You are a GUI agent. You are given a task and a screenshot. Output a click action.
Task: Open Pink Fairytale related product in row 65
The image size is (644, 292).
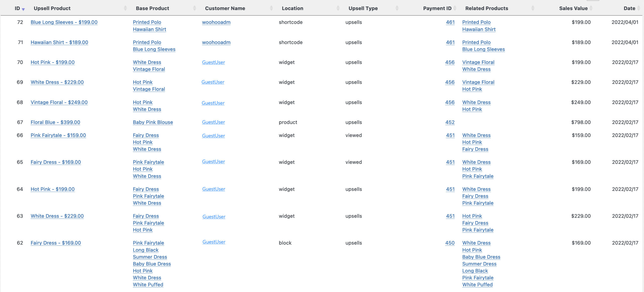pos(478,176)
